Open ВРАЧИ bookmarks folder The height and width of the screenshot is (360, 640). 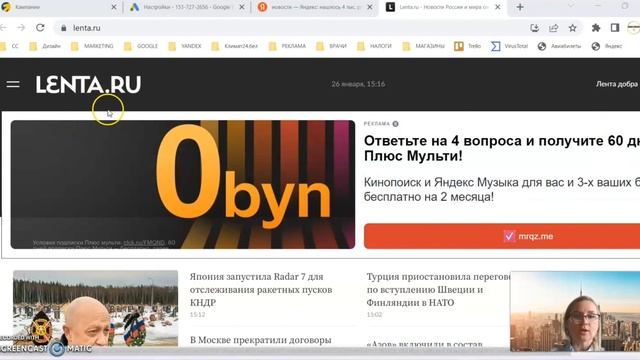tap(331, 46)
